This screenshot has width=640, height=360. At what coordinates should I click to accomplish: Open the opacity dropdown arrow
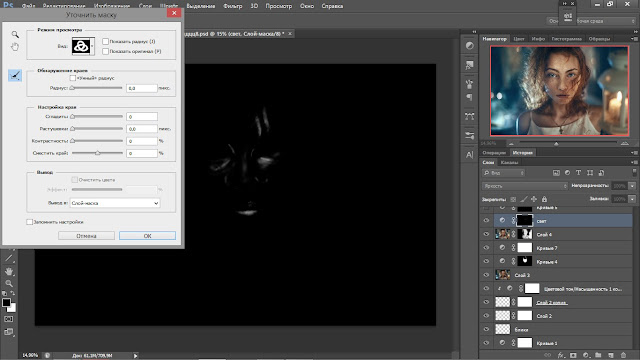tap(632, 186)
